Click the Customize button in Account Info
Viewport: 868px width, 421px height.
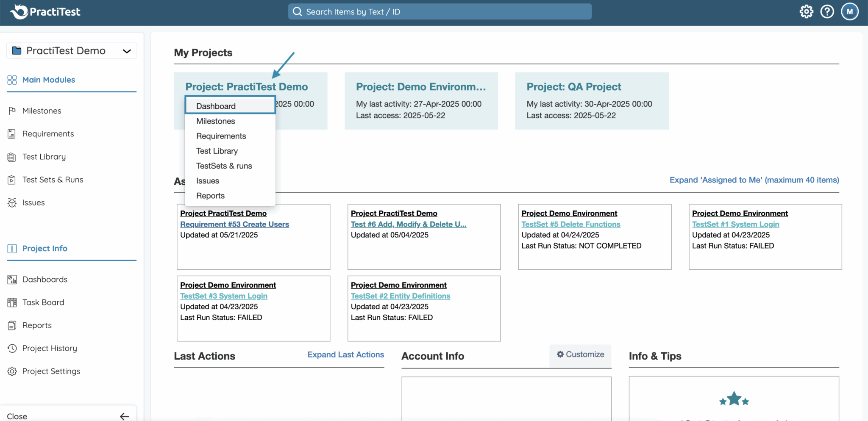pyautogui.click(x=580, y=355)
